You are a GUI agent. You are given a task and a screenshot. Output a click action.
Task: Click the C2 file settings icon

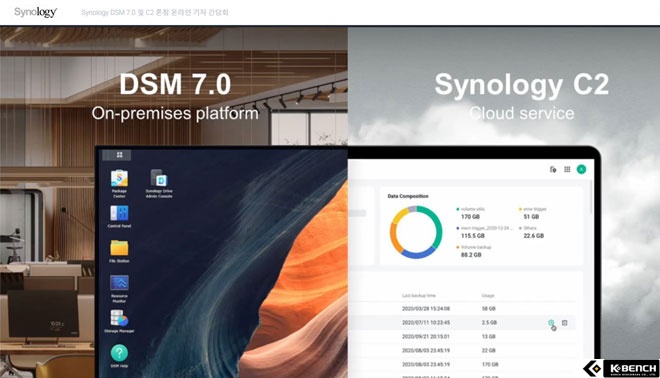(x=553, y=169)
